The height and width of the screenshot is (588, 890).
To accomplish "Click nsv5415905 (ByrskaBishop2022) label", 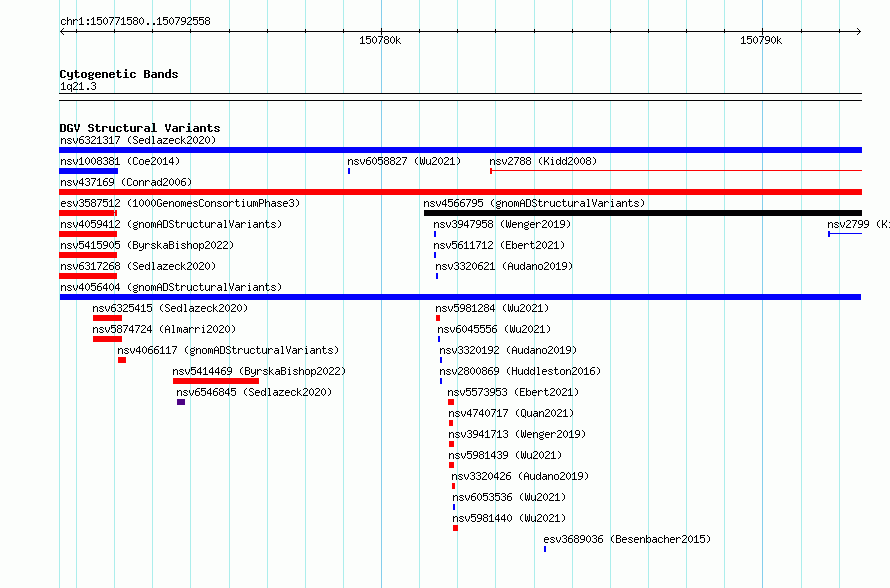I will [147, 245].
